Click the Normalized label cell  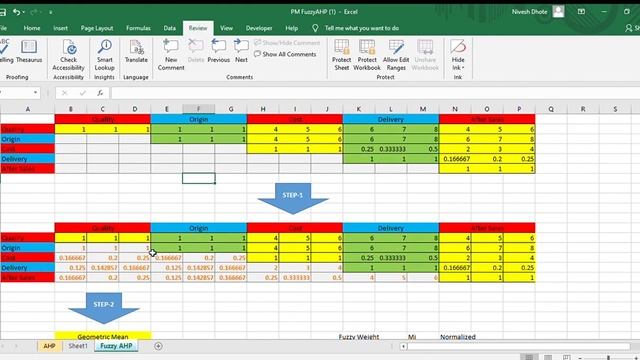click(x=458, y=337)
